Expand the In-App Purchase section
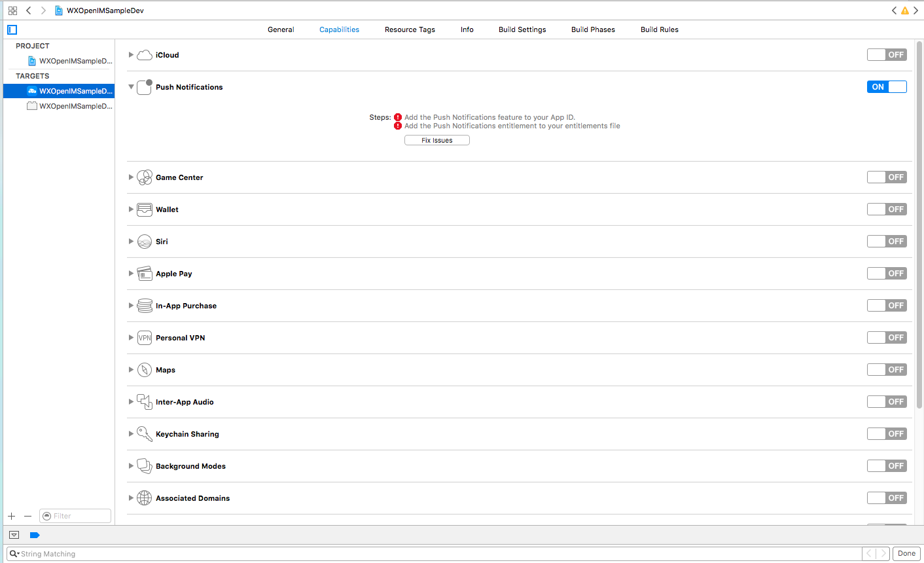Screen dimensions: 924x563 pyautogui.click(x=131, y=306)
